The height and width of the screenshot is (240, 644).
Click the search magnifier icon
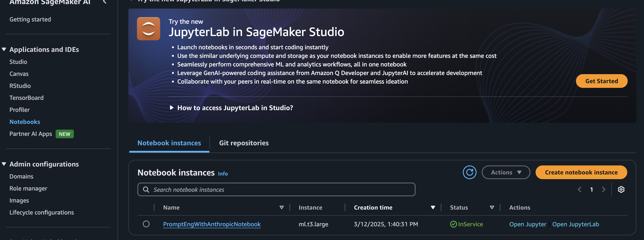(146, 190)
